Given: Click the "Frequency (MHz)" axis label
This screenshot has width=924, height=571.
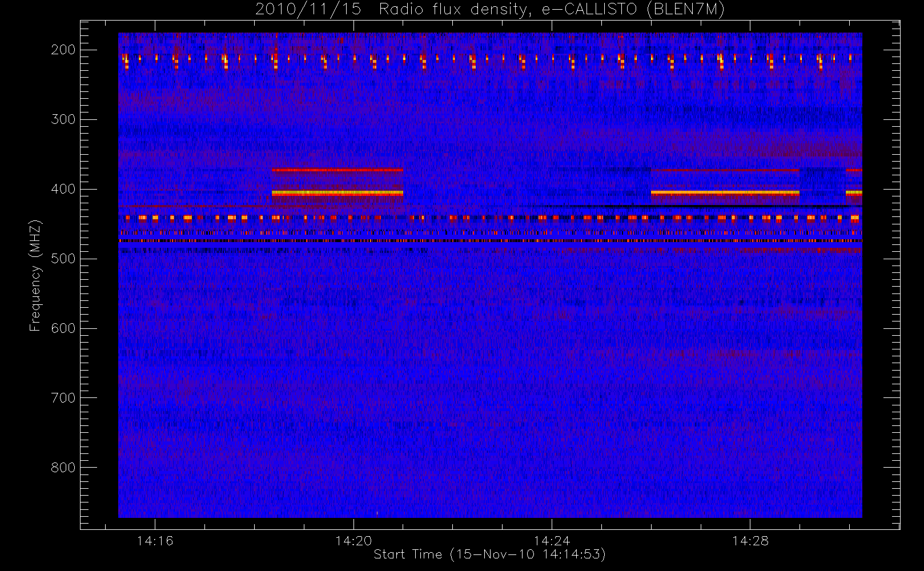Looking at the screenshot, I should [35, 275].
